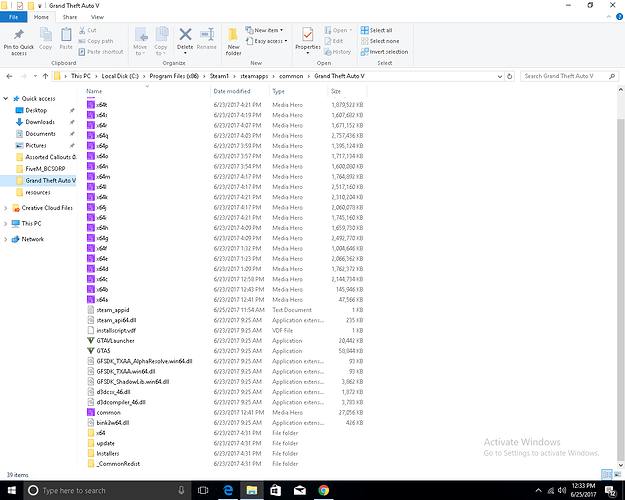This screenshot has height=500, width=625.
Task: Click the file list vertical scrollbar thumb
Action: [x=621, y=289]
